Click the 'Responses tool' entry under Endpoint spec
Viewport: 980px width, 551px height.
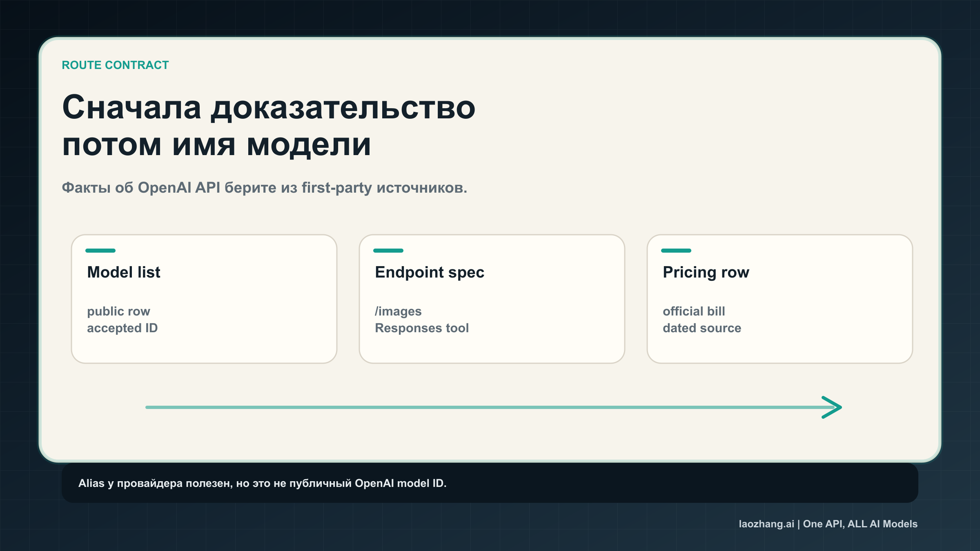[422, 328]
